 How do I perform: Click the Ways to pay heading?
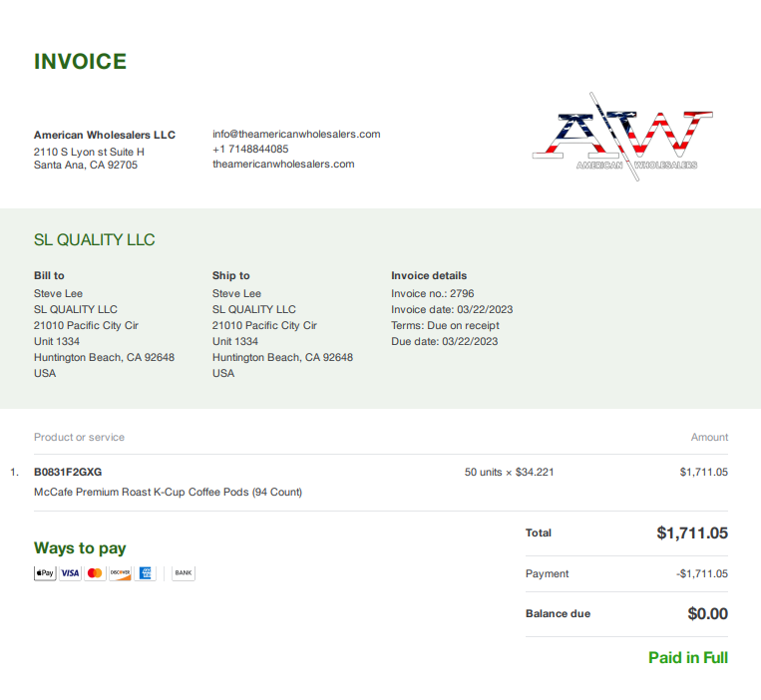(80, 548)
